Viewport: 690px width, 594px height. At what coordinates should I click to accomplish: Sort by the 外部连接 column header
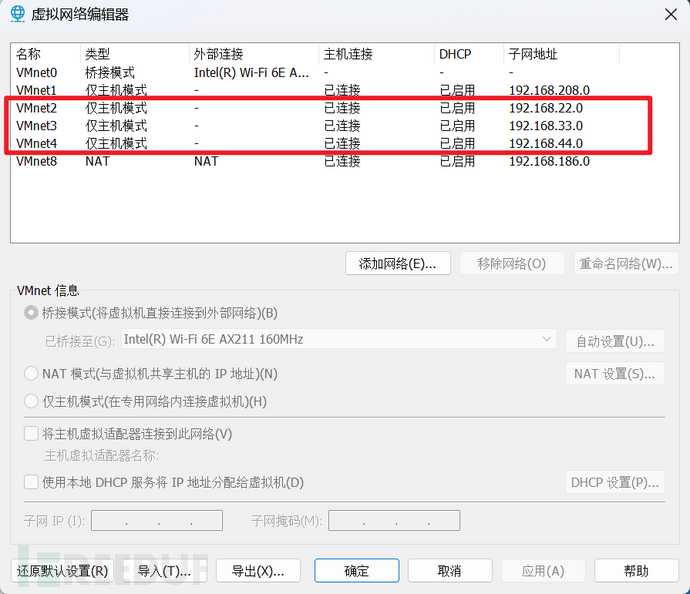pyautogui.click(x=254, y=54)
